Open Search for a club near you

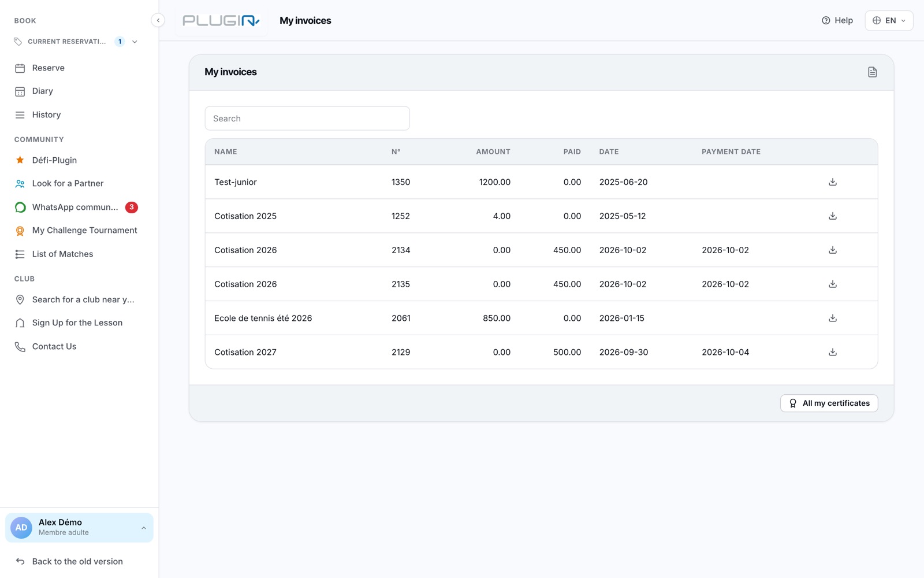83,299
